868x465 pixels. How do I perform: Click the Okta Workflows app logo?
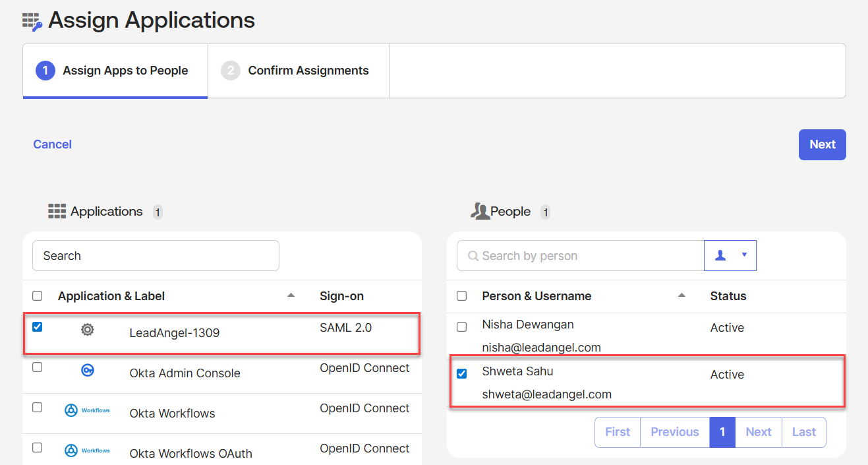click(x=88, y=410)
